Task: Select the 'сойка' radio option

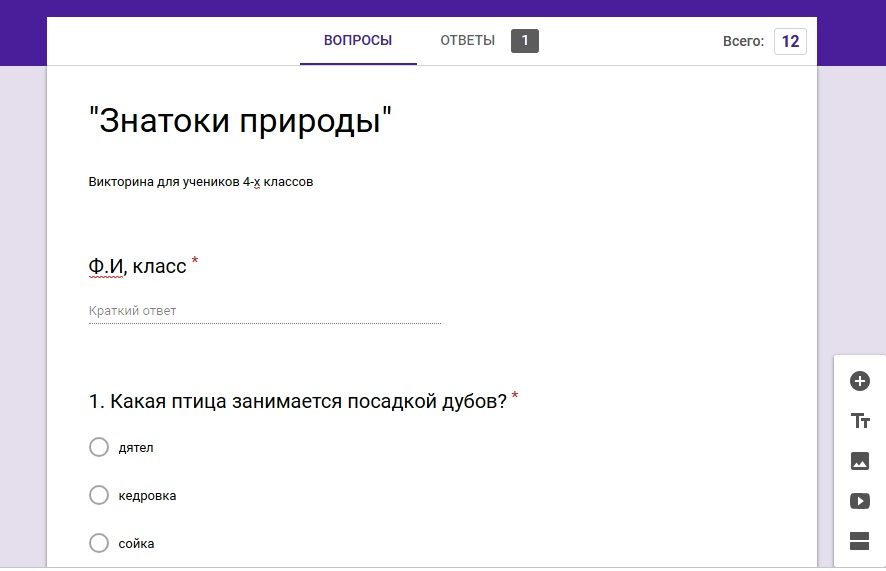Action: 99,543
